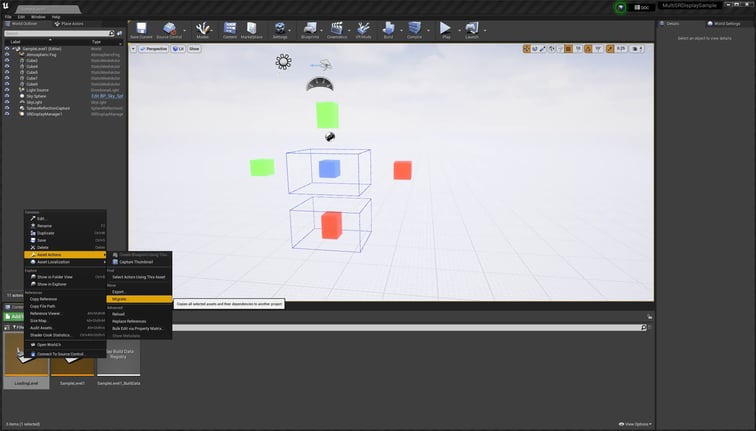Viewport: 756px width, 431px height.
Task: Open Source Control from the toolbar
Action: pos(169,30)
